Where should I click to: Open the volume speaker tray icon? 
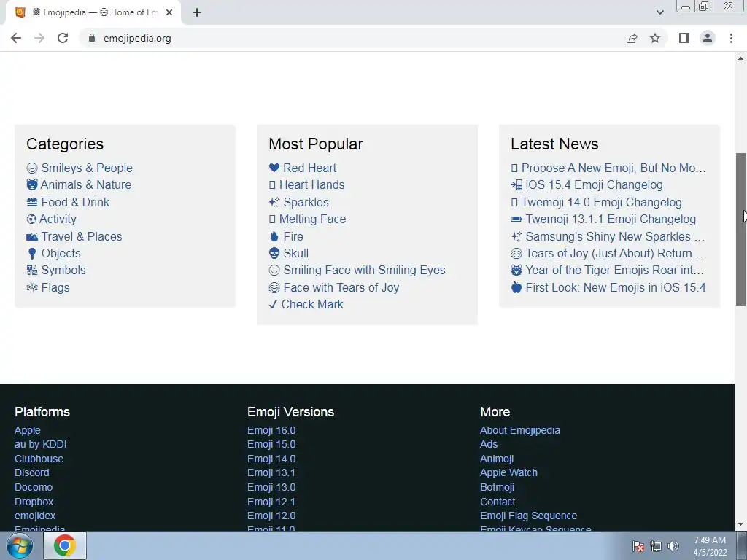(x=673, y=546)
